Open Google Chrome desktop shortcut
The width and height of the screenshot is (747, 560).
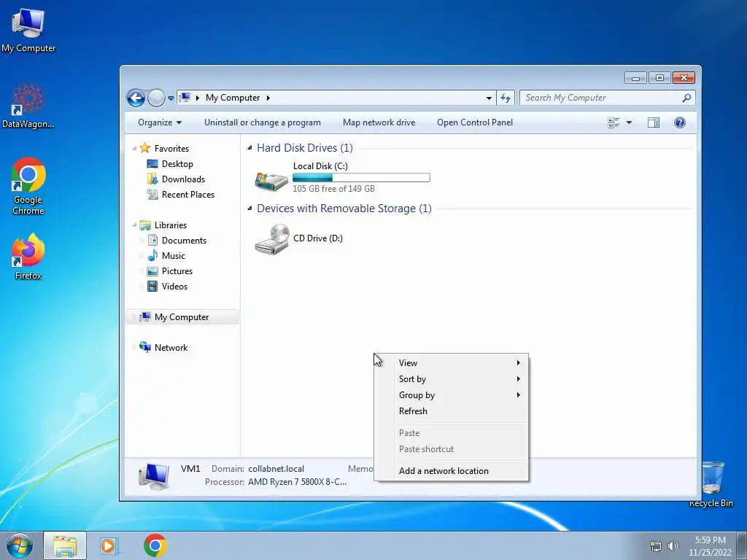(28, 186)
